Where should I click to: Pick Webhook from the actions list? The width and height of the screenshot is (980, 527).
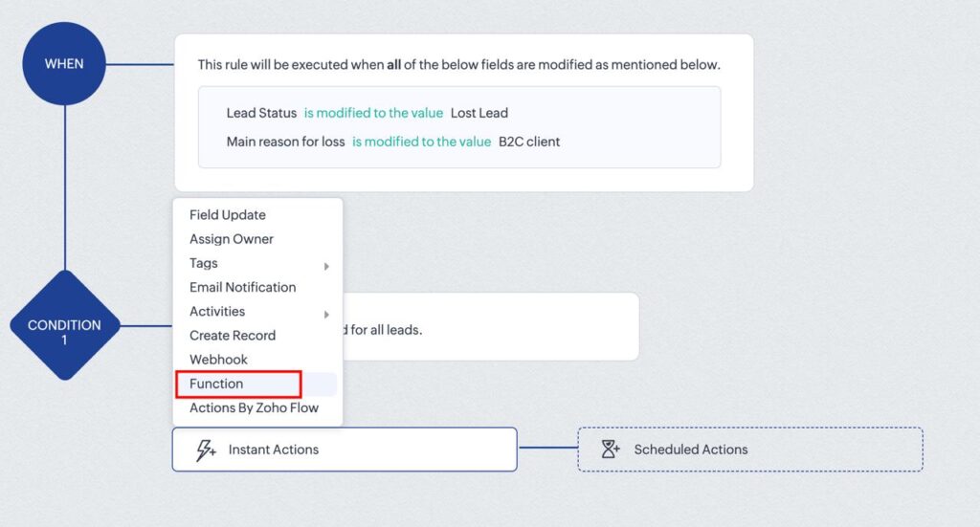218,360
